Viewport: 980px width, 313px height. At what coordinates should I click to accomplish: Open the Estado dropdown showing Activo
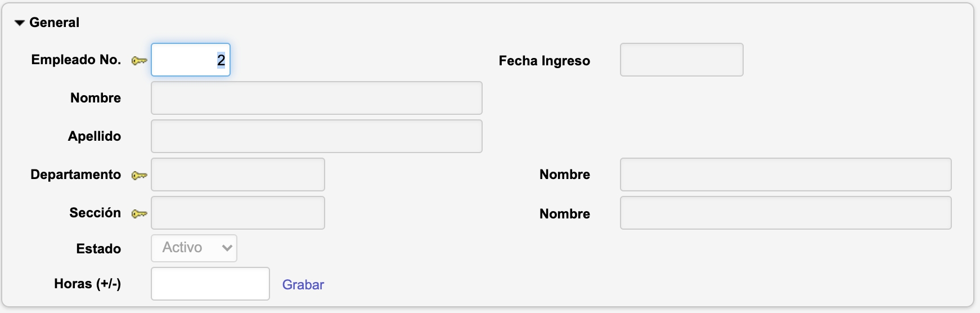194,248
